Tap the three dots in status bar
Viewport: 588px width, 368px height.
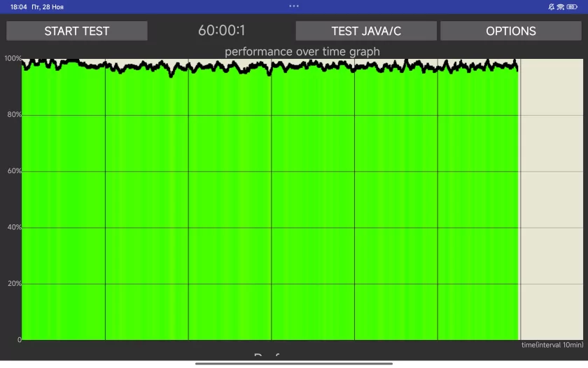(x=294, y=6)
